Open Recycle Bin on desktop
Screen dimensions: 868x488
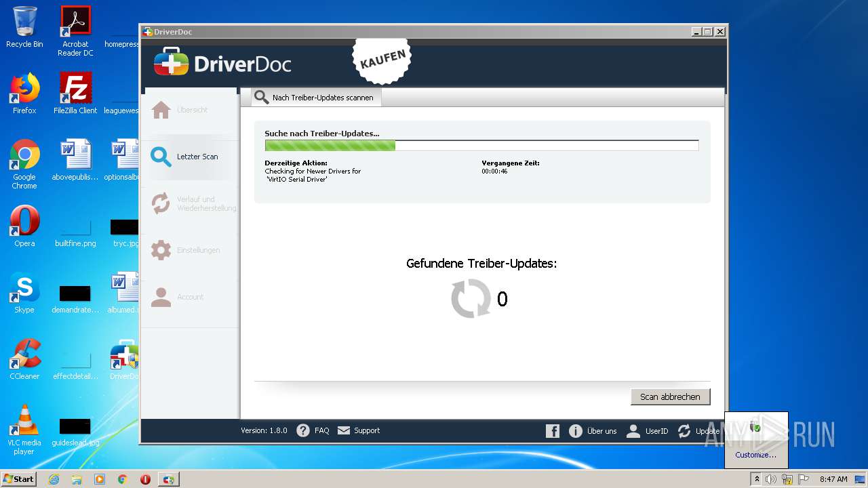(24, 27)
